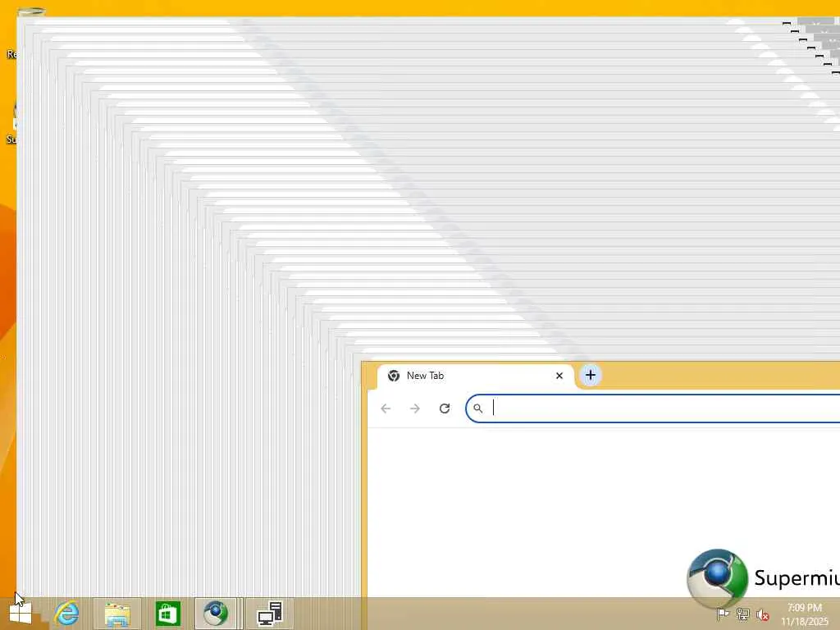Click the search magnifier in address bar
The height and width of the screenshot is (630, 840).
point(478,409)
